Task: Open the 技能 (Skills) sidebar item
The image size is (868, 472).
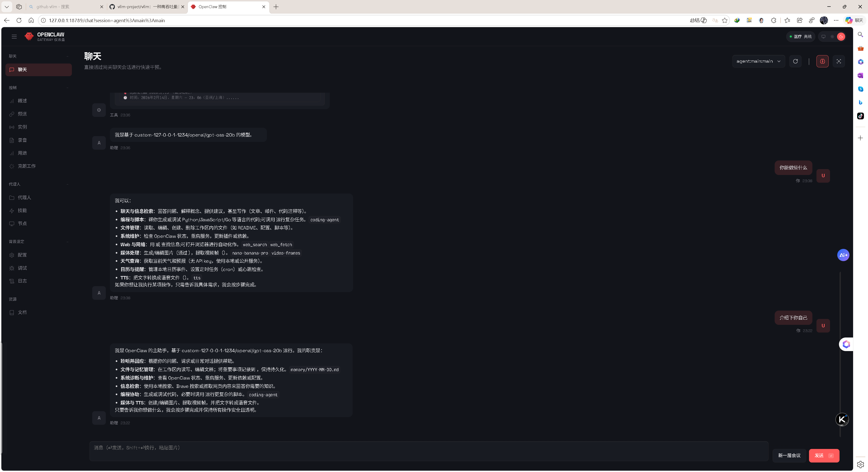Action: pyautogui.click(x=22, y=210)
